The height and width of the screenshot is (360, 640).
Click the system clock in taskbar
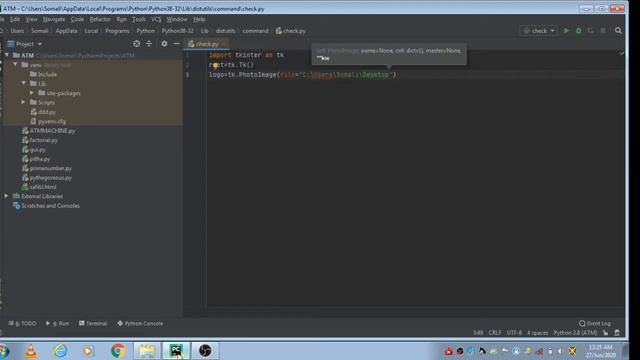pos(601,351)
